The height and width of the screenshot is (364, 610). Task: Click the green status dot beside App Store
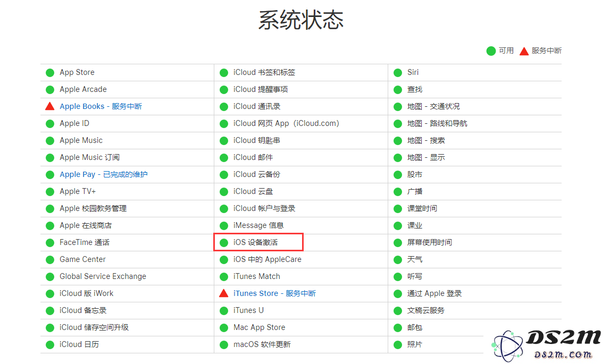click(x=50, y=73)
